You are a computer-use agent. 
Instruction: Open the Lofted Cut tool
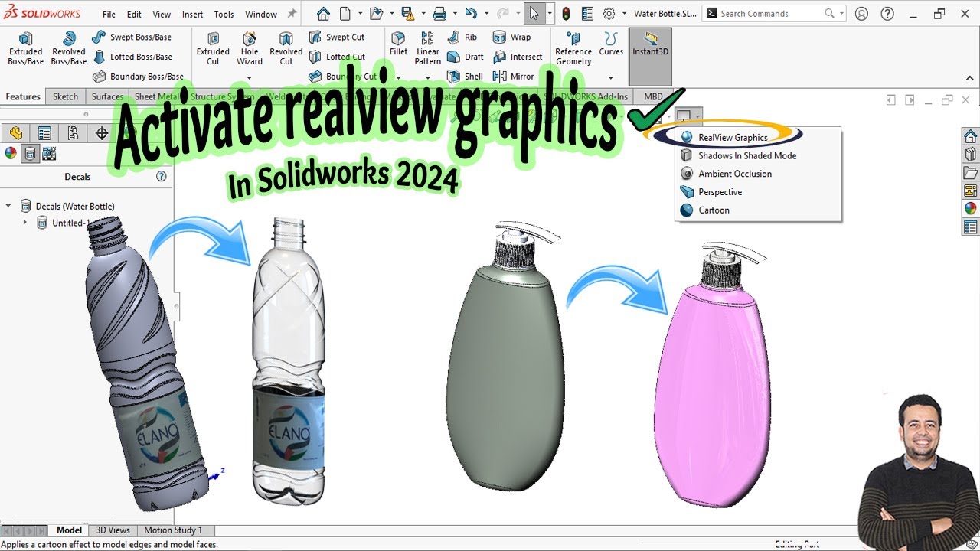337,57
